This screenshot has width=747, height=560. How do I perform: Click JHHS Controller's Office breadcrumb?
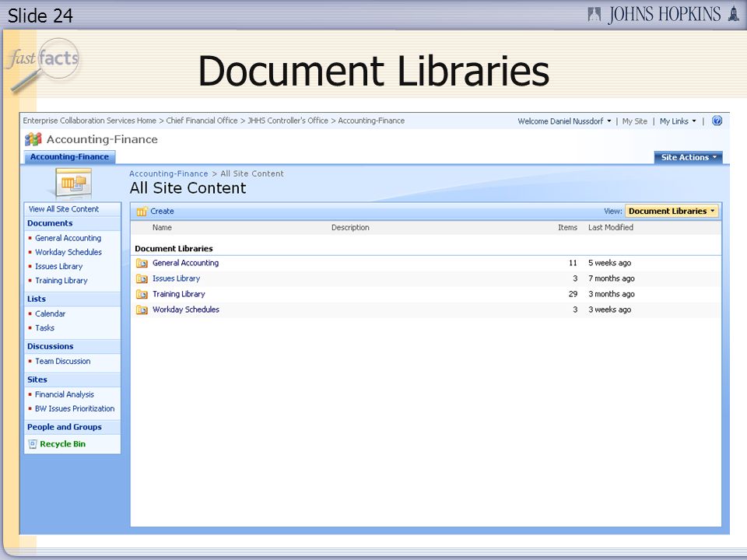[288, 121]
